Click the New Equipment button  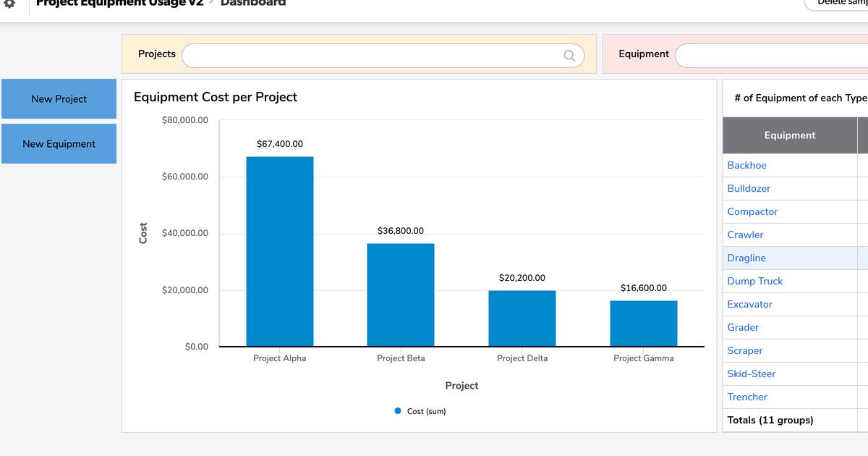(x=59, y=144)
